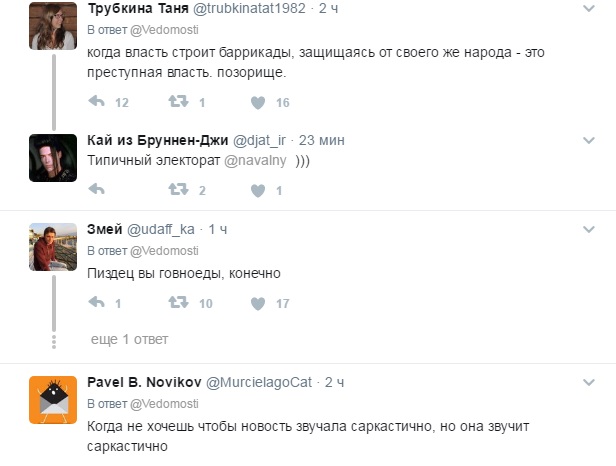Viewport: 616px width, 466px height.
Task: Open Pavel B. Novikov's profile name
Action: 144,382
